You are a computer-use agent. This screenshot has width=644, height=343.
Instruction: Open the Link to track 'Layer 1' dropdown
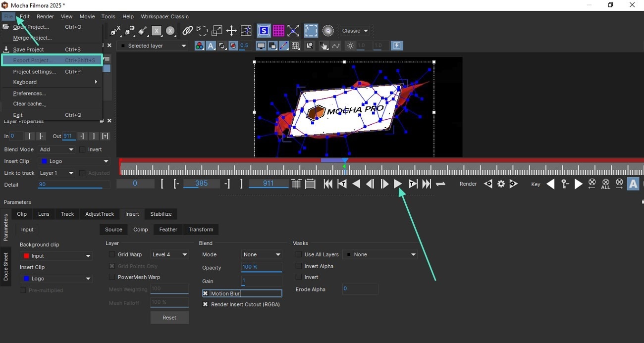(x=56, y=173)
